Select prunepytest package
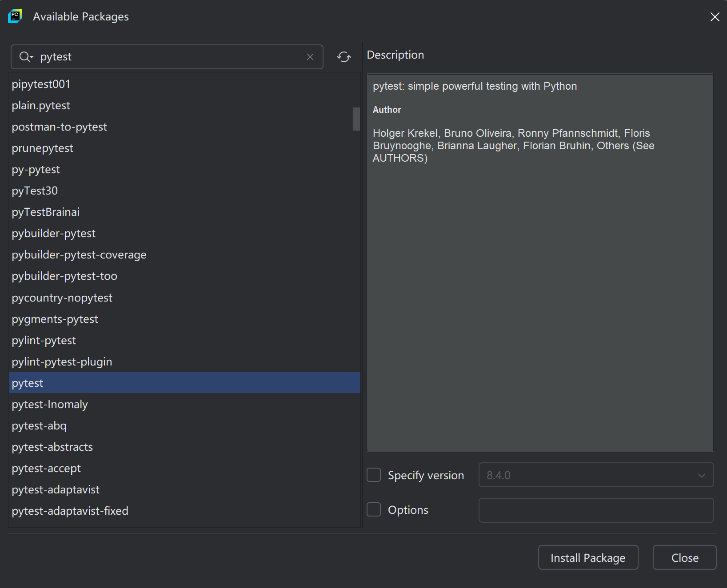Image resolution: width=727 pixels, height=588 pixels. point(184,148)
